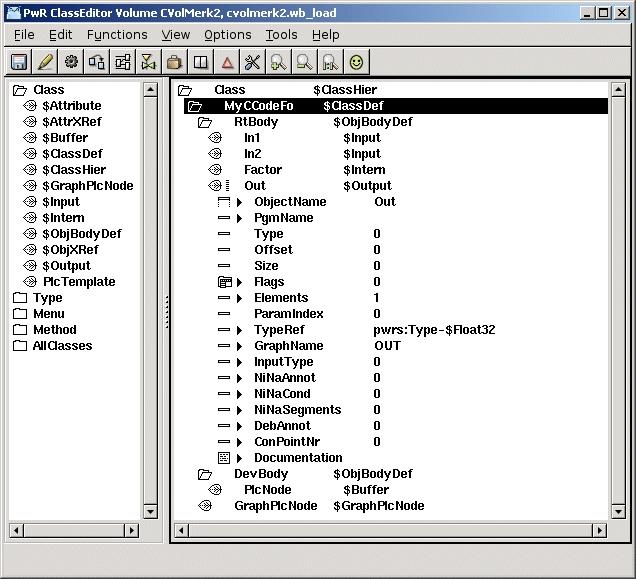Select $ClassDef in the palette list
Viewport: 636px width, 579px height.
[x=72, y=153]
